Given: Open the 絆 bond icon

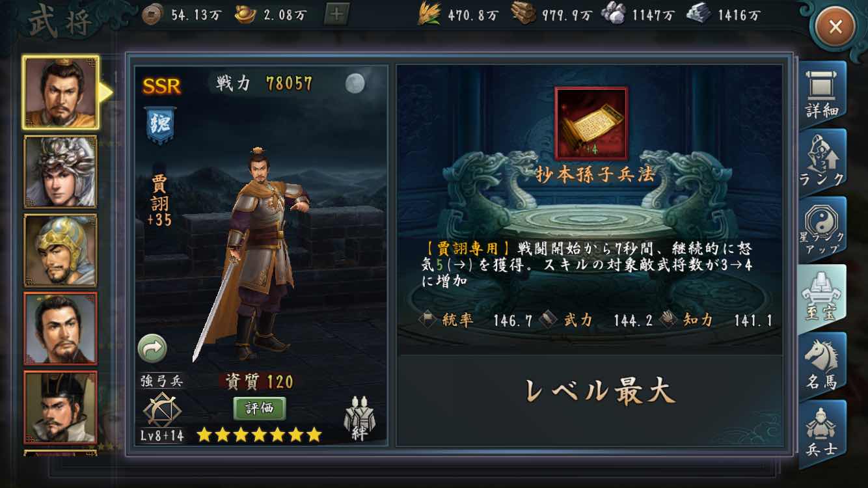Looking at the screenshot, I should (359, 418).
